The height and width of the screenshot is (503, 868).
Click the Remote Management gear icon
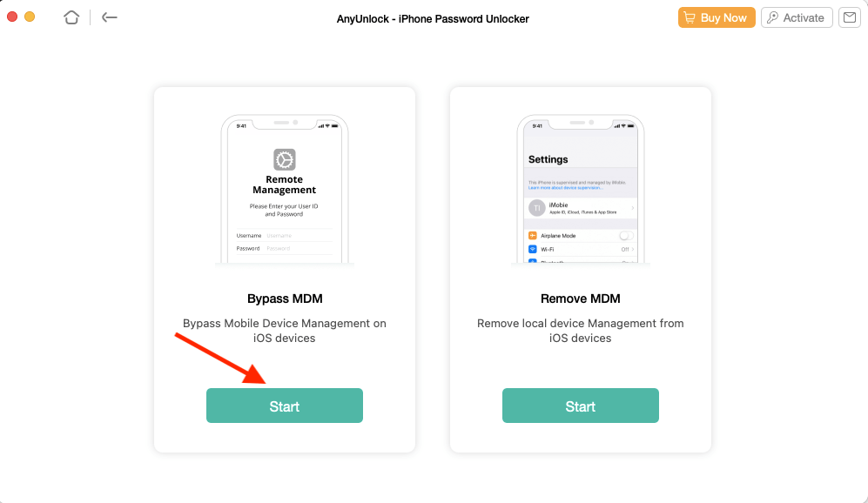click(285, 159)
